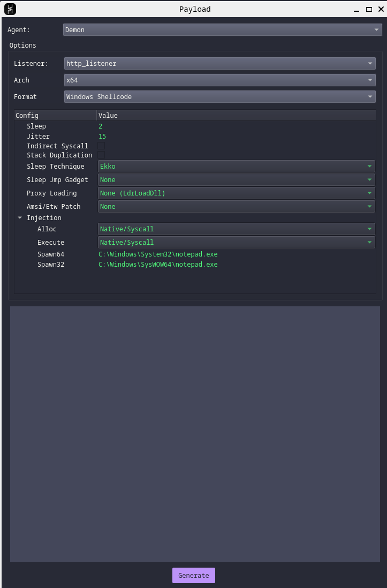This screenshot has height=588, width=387.
Task: Open the Alloc Native/Syscall dropdown
Action: 236,229
